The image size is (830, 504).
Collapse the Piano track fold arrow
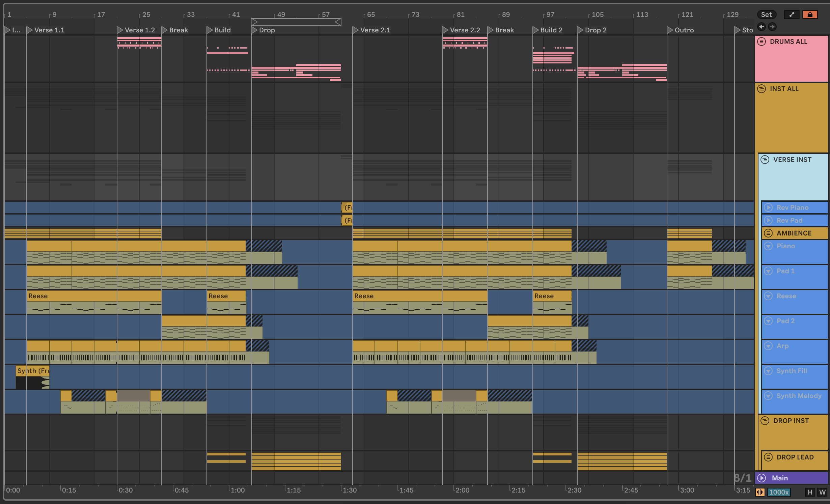tap(768, 246)
